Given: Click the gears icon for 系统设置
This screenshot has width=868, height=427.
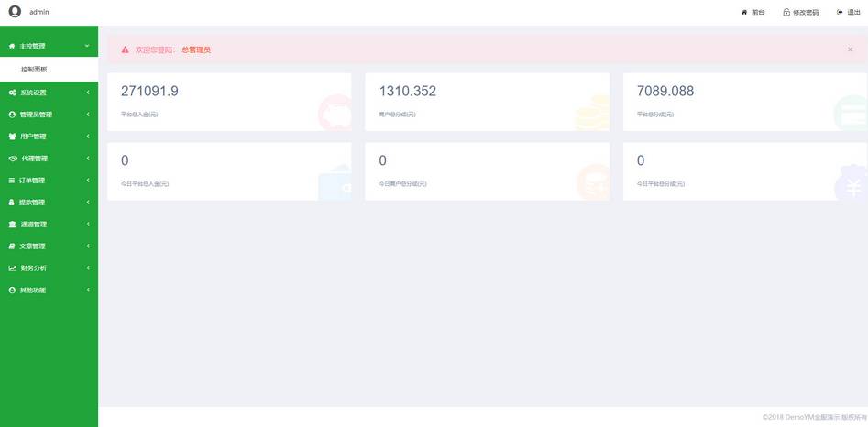Looking at the screenshot, I should coord(12,93).
